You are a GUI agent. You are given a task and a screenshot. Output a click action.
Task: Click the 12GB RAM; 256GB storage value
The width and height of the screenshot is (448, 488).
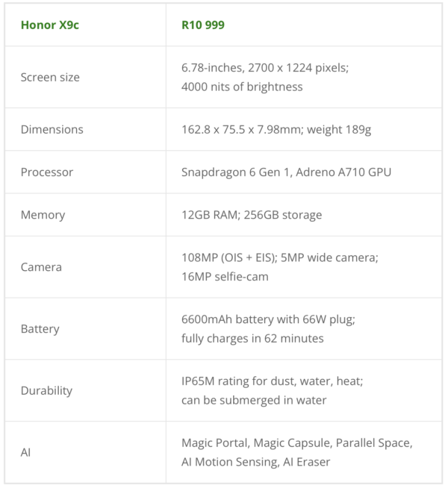252,215
